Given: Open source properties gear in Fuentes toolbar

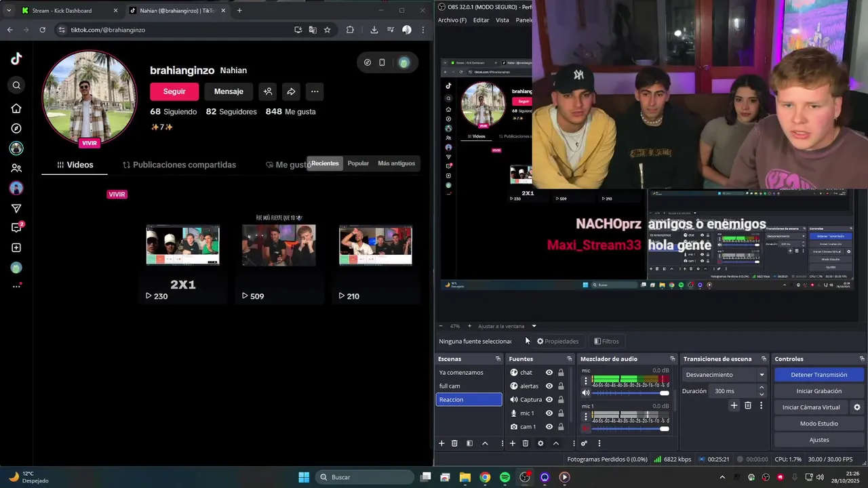Looking at the screenshot, I should point(540,443).
